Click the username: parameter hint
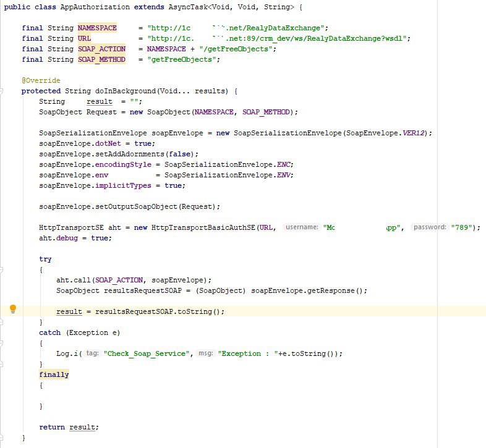The height and width of the screenshot is (448, 486). [x=302, y=227]
